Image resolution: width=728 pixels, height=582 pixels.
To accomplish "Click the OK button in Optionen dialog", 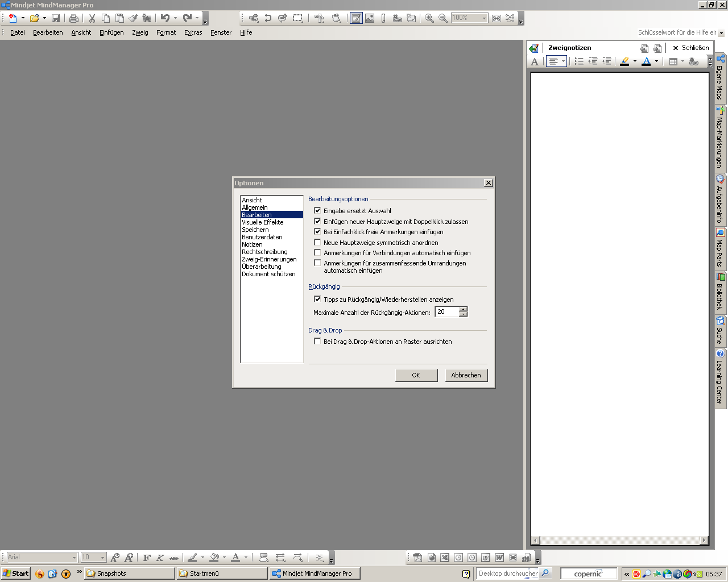I will [x=416, y=375].
